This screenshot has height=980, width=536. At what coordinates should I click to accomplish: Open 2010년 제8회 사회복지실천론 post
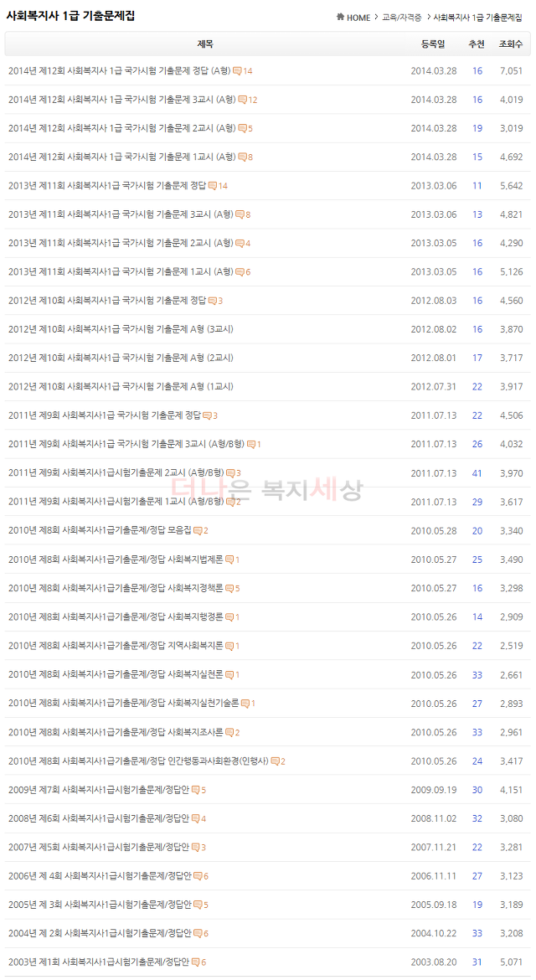coord(116,674)
